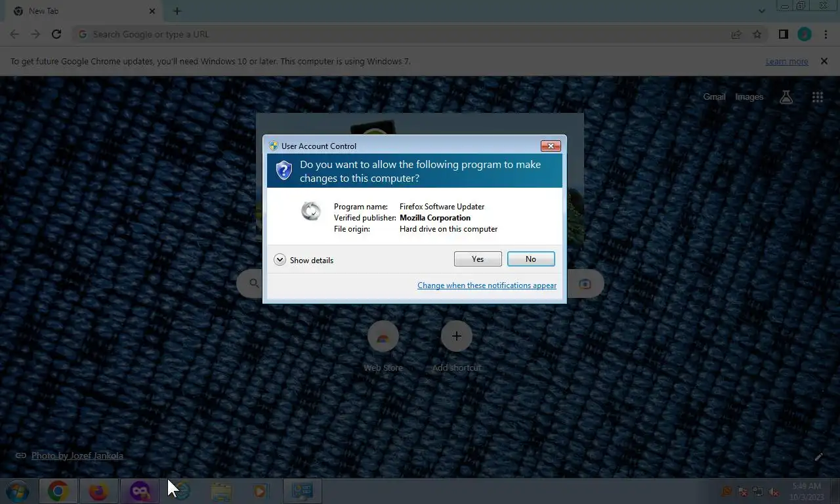This screenshot has width=840, height=504.
Task: Open Control Panel item in taskbar
Action: coord(302,491)
